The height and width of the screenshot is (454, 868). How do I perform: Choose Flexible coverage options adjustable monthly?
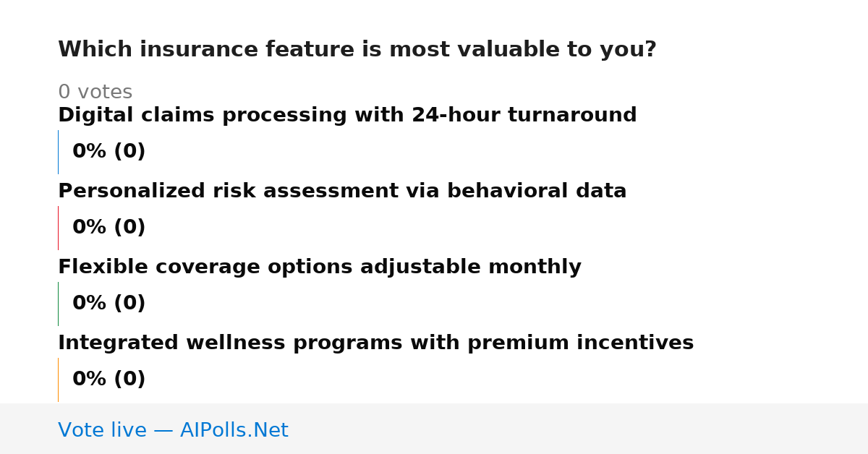pyautogui.click(x=320, y=267)
